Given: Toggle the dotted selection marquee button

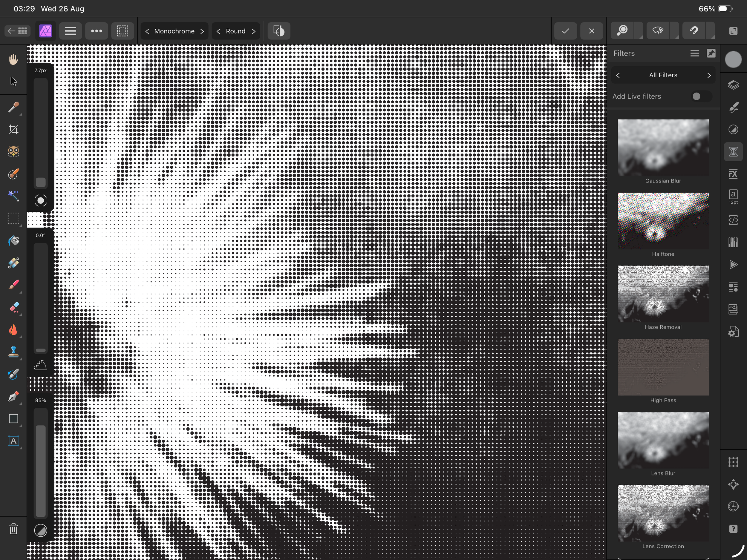Looking at the screenshot, I should coord(123,31).
